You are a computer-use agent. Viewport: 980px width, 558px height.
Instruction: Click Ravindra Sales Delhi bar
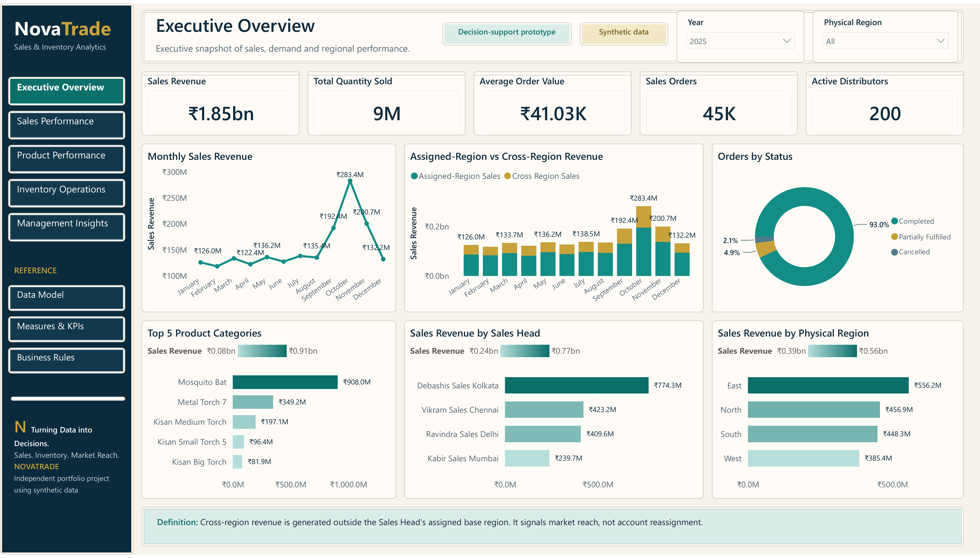click(x=543, y=434)
